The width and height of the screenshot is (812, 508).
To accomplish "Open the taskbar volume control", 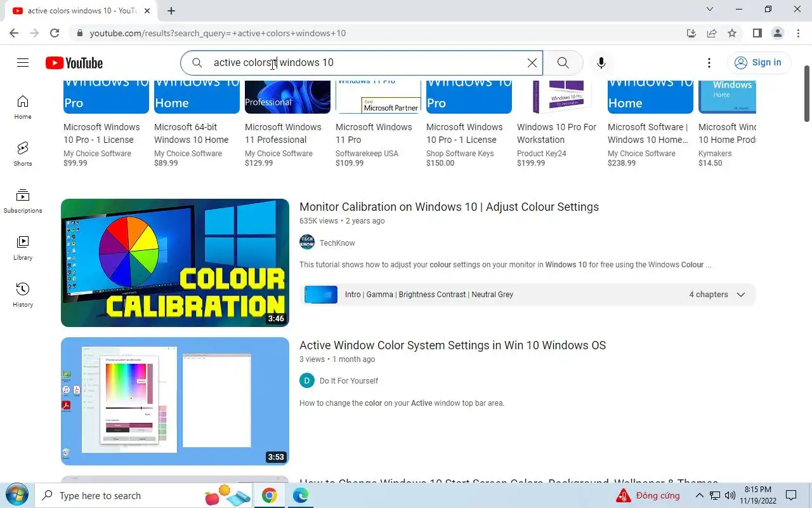I will (730, 495).
